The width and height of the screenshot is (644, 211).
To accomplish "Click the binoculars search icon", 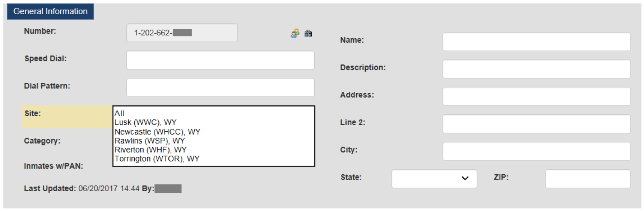I will (308, 33).
